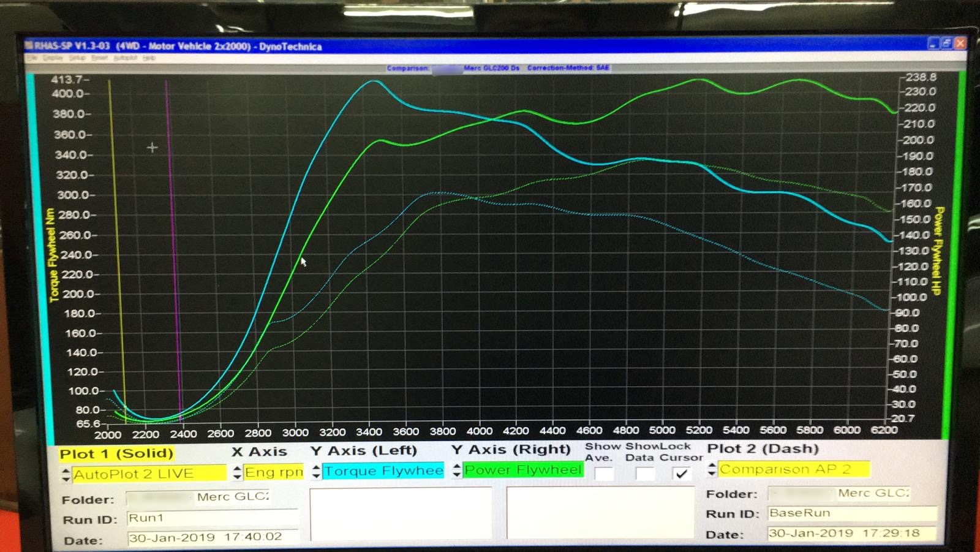
Task: Select the Comparison AP 2 field
Action: [794, 469]
